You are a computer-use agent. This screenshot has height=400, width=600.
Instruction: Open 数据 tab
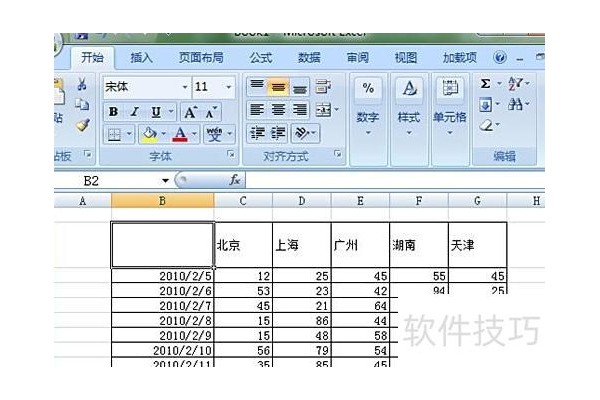point(309,58)
